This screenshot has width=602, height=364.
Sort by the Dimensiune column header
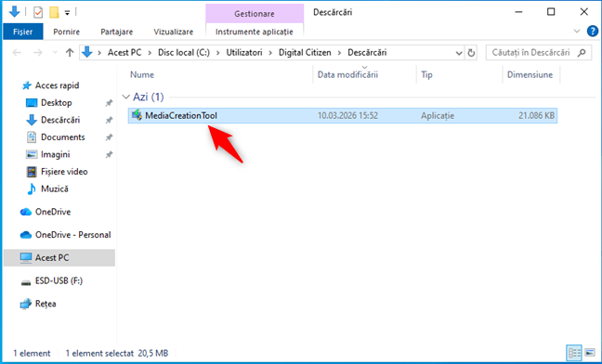click(x=530, y=75)
